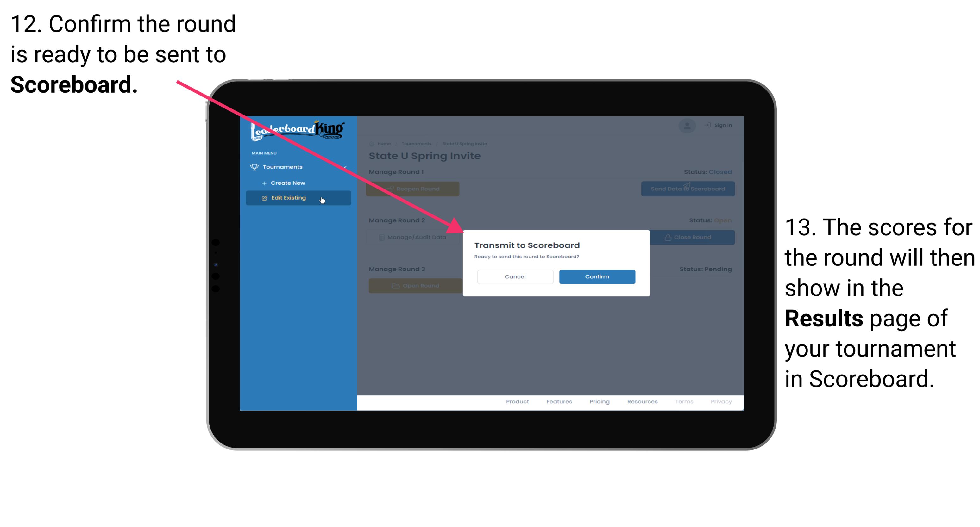This screenshot has height=527, width=980.
Task: Click the Confirm button in dialog
Action: pyautogui.click(x=595, y=276)
